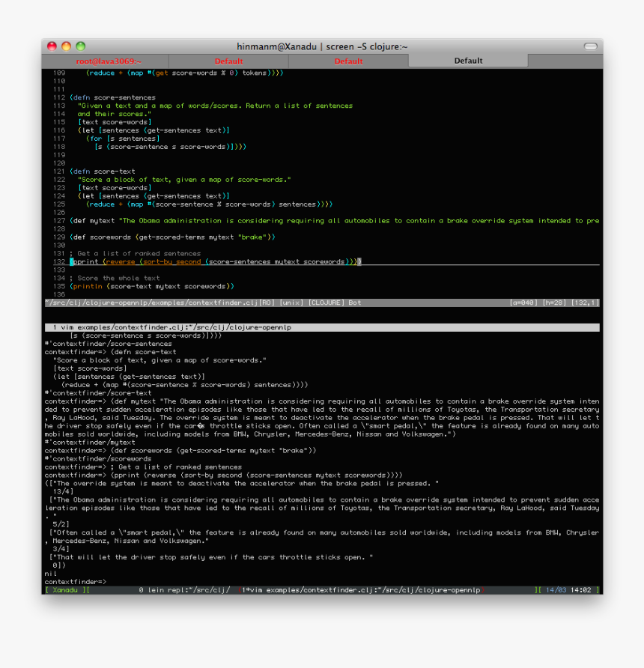Select screen window 1*vim contextfinder.clj

click(x=359, y=589)
